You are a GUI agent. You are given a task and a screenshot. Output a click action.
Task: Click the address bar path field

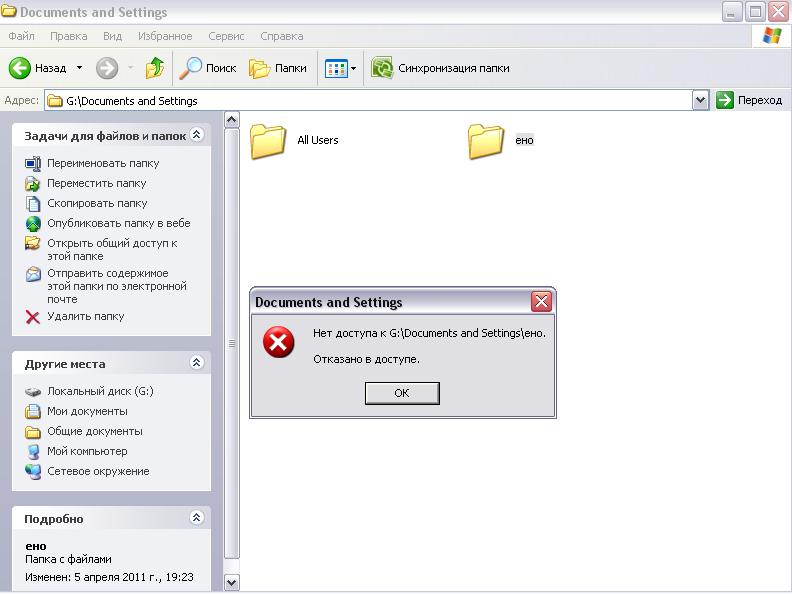(370, 100)
